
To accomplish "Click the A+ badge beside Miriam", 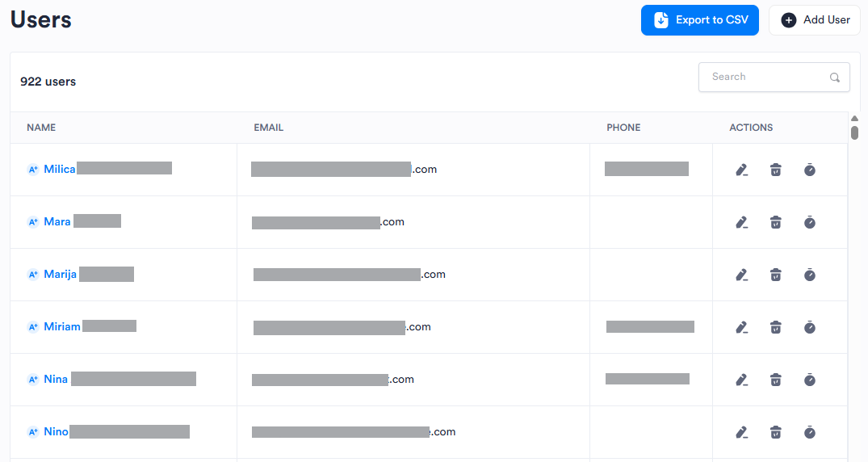I will (x=32, y=327).
